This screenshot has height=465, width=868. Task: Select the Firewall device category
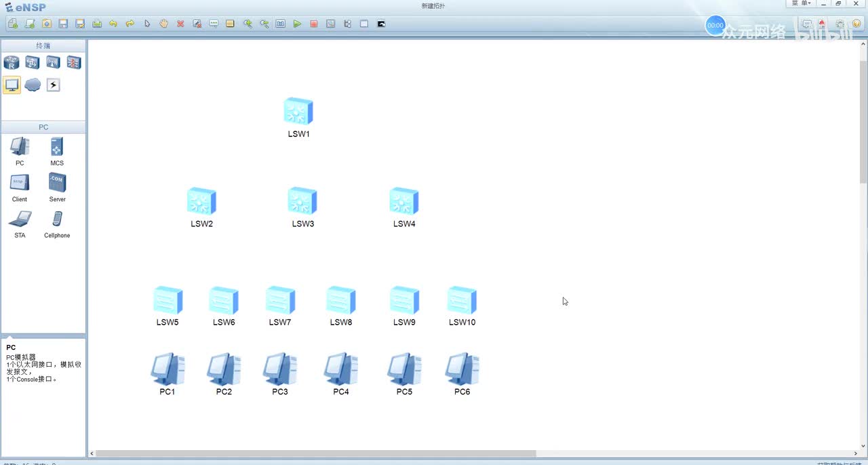point(74,63)
